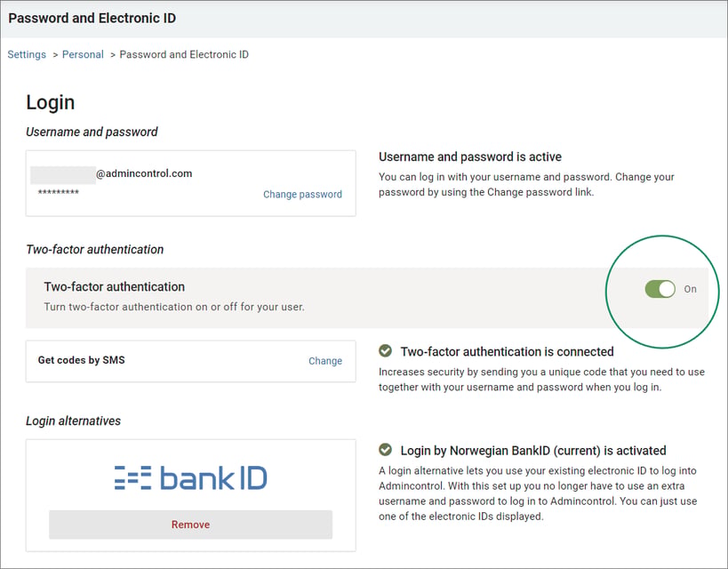
Task: Click the Two-factor authentication row title
Action: (x=114, y=286)
